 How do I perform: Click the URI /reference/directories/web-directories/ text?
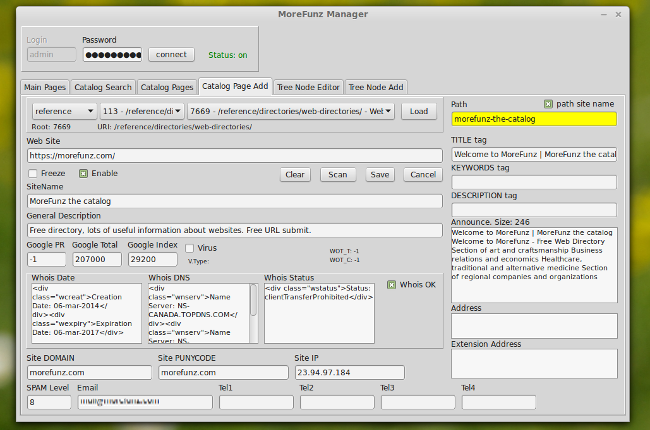coord(175,127)
